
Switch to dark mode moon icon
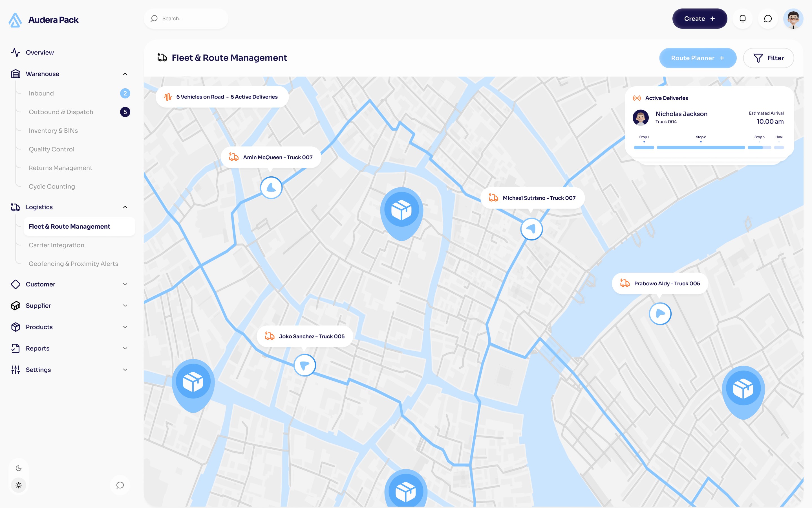[19, 468]
